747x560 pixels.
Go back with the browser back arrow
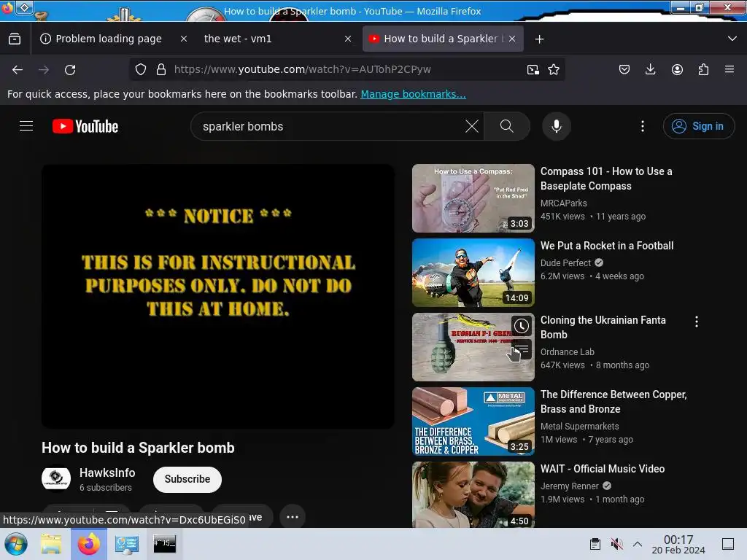click(18, 70)
